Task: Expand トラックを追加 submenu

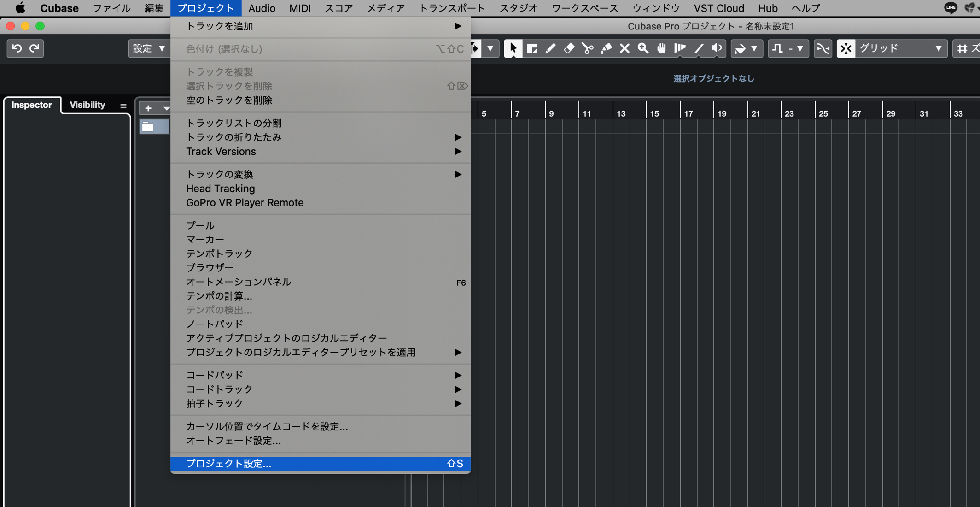Action: (x=320, y=26)
